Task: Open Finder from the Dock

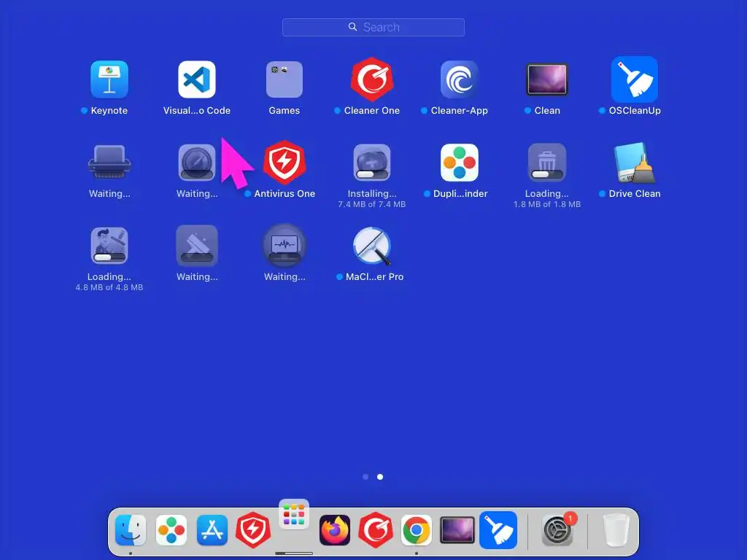Action: point(131,530)
